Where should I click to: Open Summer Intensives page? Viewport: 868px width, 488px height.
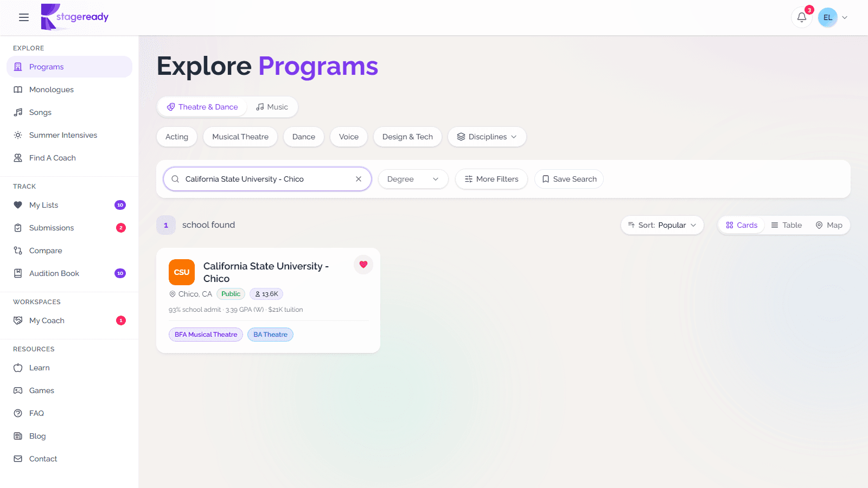pos(69,135)
